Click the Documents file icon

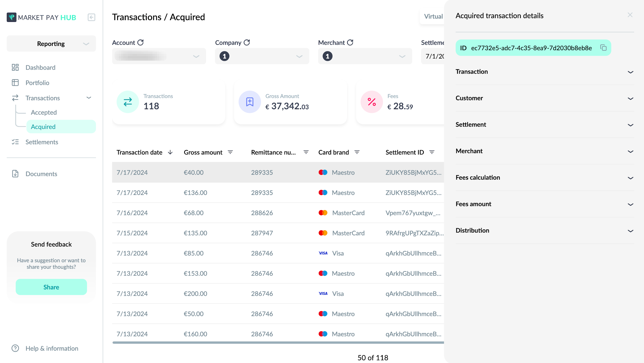[15, 173]
